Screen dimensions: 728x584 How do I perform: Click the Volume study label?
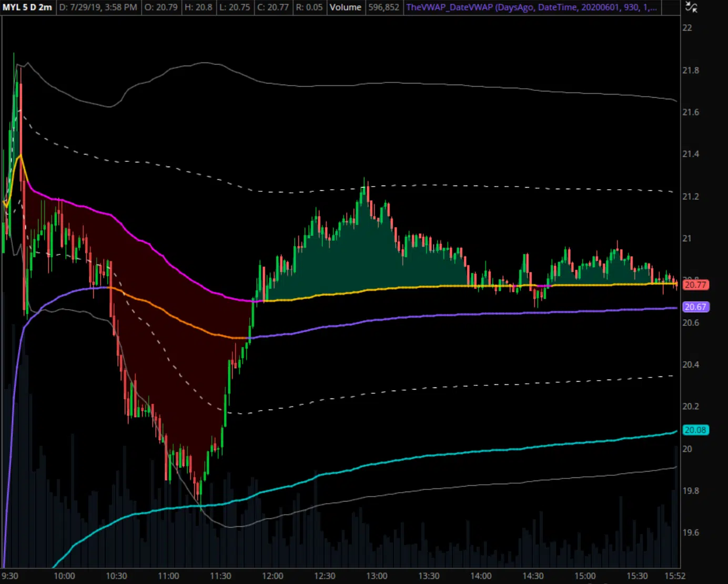click(x=345, y=7)
